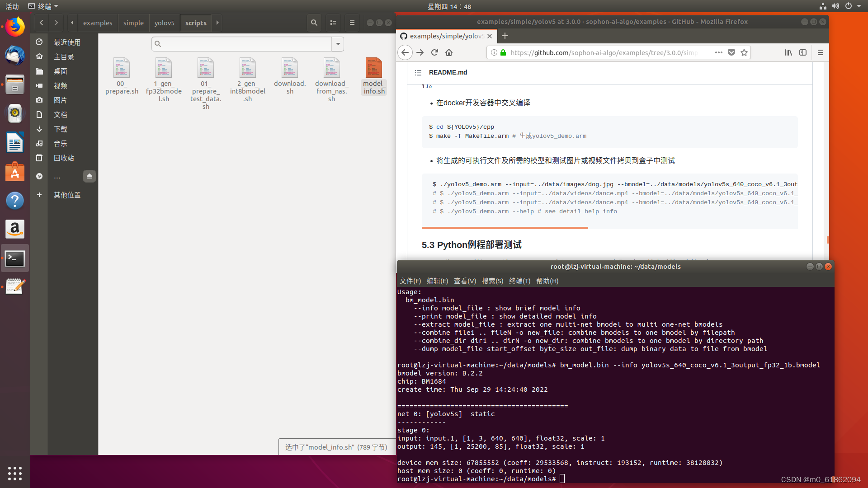Open 桌面 (Desktop) in sidebar

click(x=64, y=71)
